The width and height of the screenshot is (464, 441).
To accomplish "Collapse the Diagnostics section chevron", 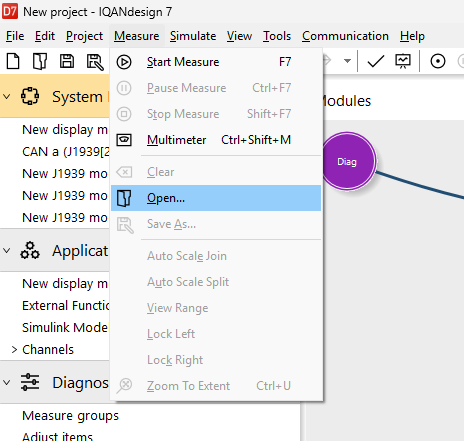I will pyautogui.click(x=7, y=382).
